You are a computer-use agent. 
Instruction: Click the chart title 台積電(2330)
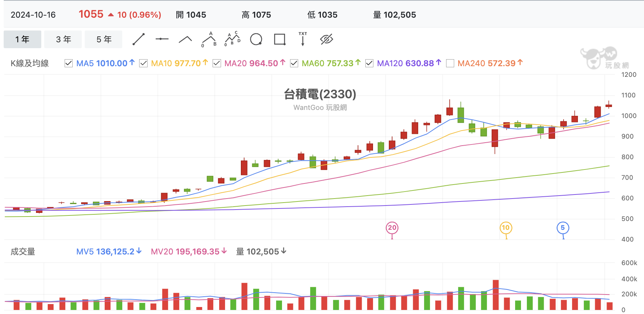320,94
